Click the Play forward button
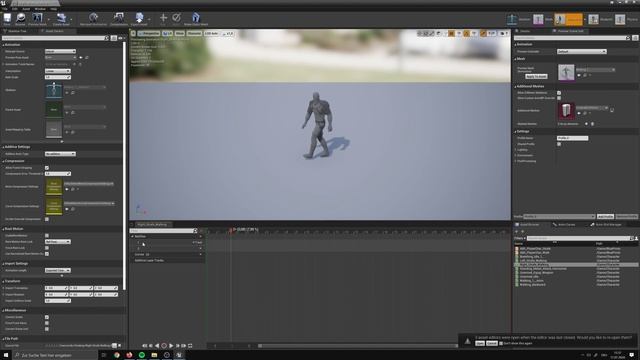 coord(171,346)
